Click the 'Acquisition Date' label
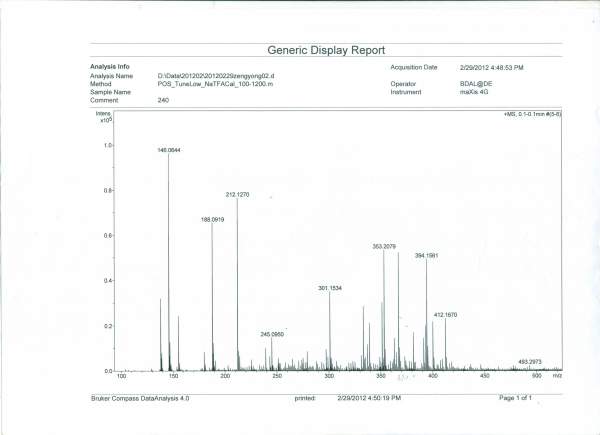The height and width of the screenshot is (435, 600). click(414, 67)
